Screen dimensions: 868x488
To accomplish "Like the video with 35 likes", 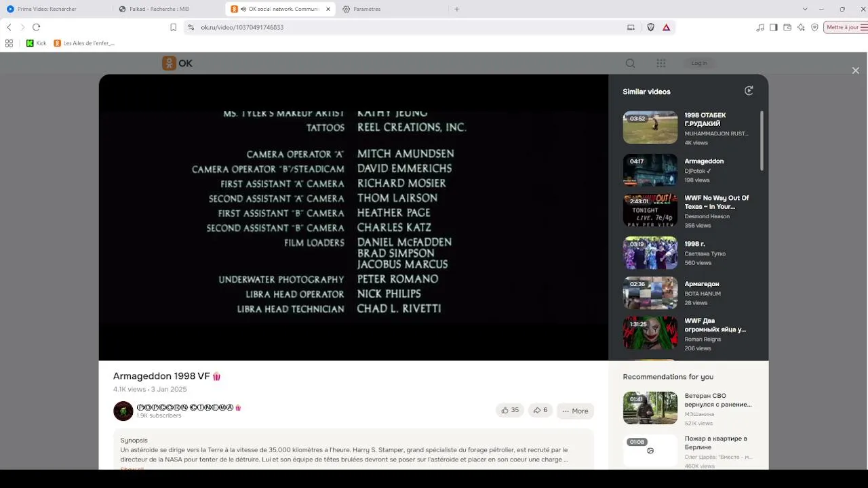I will click(510, 410).
